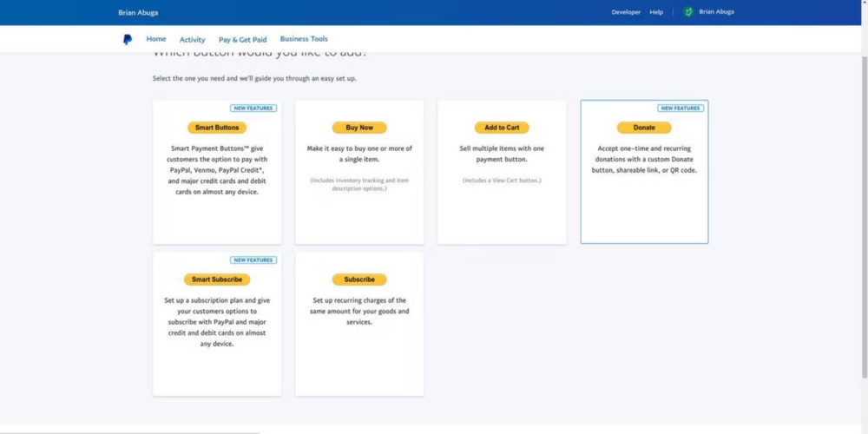Image resolution: width=868 pixels, height=434 pixels.
Task: Select the Subscribe yellow button
Action: coord(359,279)
